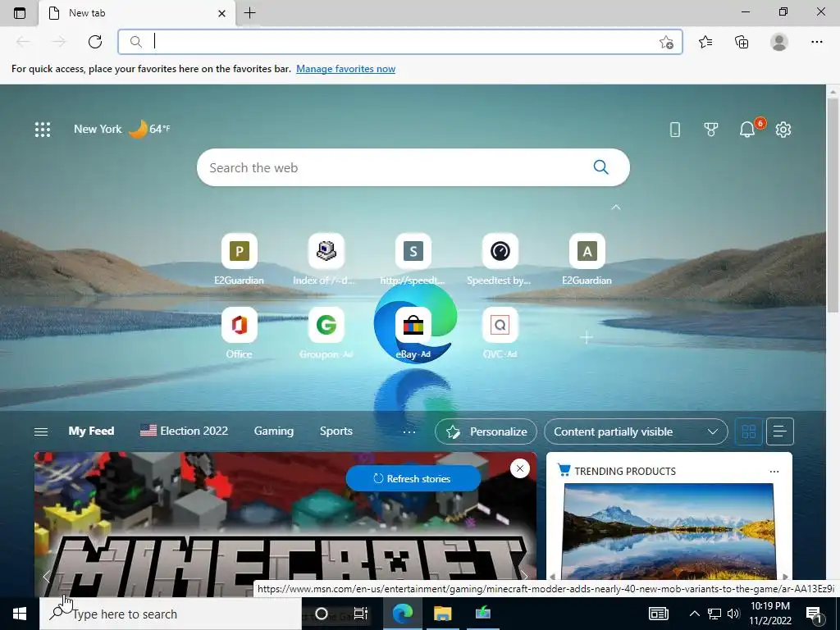Collapse the quick links with chevron
This screenshot has width=840, height=630.
click(x=616, y=207)
